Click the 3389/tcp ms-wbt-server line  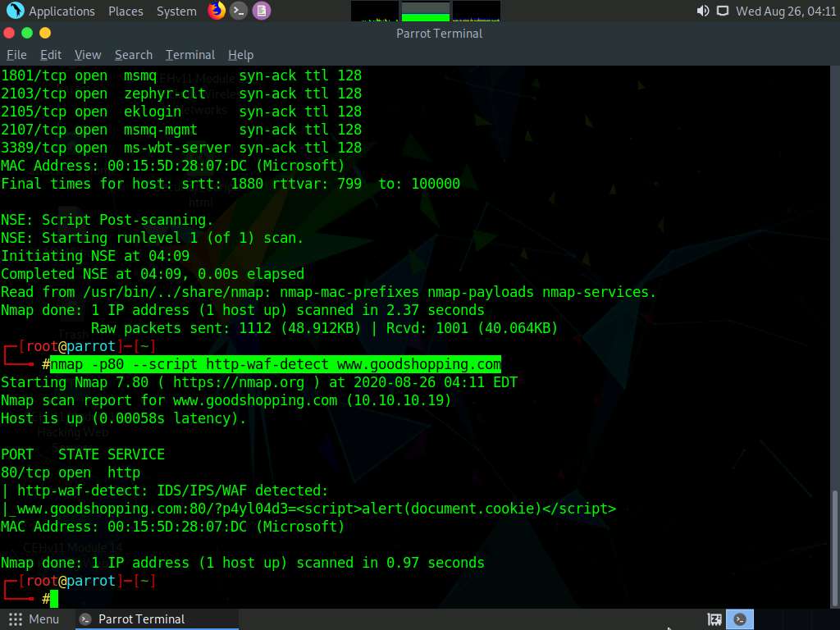[x=181, y=148]
